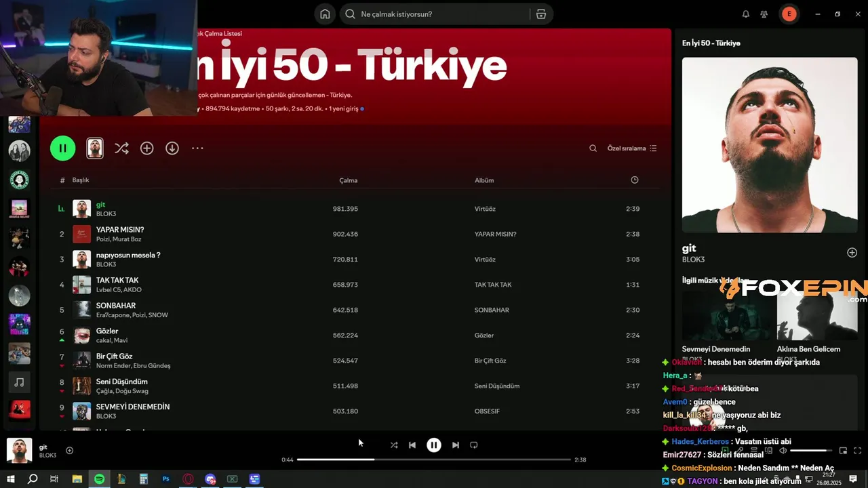This screenshot has width=868, height=488.
Task: Sort by the Çalma column header
Action: [x=349, y=180]
